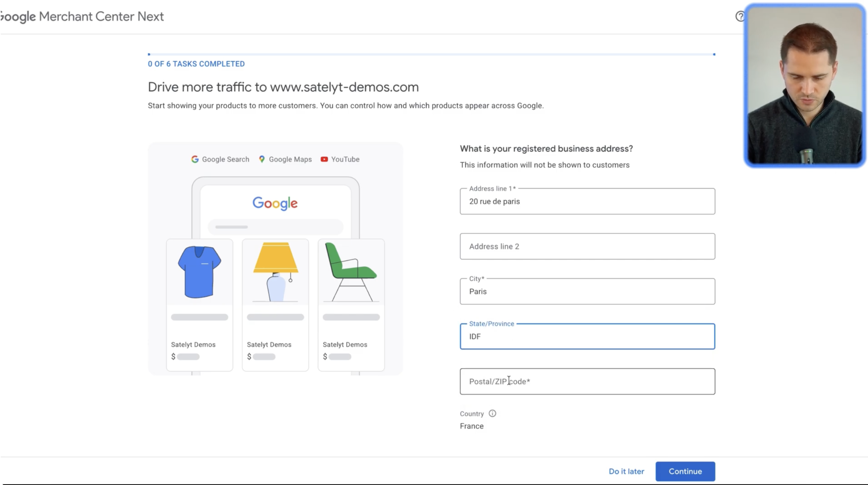The width and height of the screenshot is (868, 485).
Task: Click the Google Merchant Center Next title
Action: click(82, 16)
